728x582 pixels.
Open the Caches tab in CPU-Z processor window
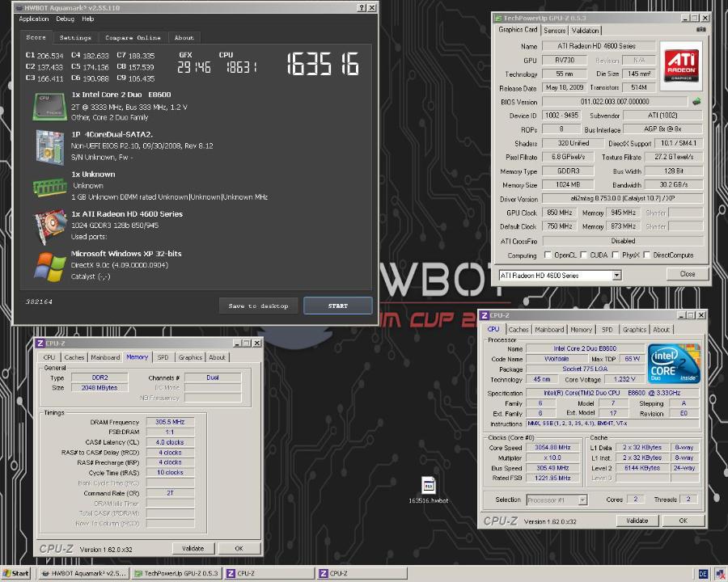518,330
